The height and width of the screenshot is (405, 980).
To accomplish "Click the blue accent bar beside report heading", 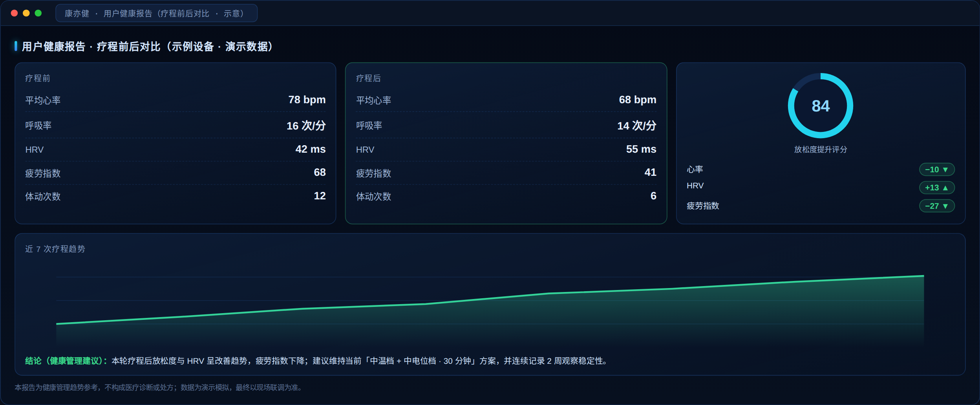I will pyautogui.click(x=16, y=46).
